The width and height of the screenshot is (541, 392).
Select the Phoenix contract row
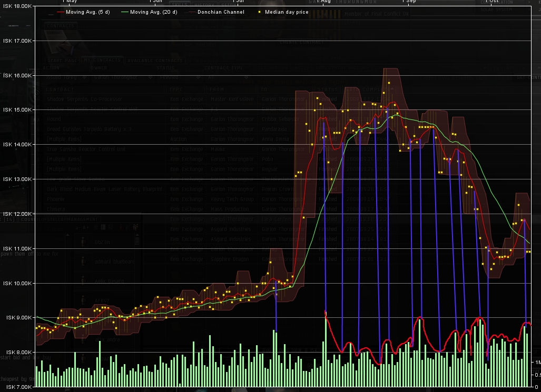click(x=56, y=199)
